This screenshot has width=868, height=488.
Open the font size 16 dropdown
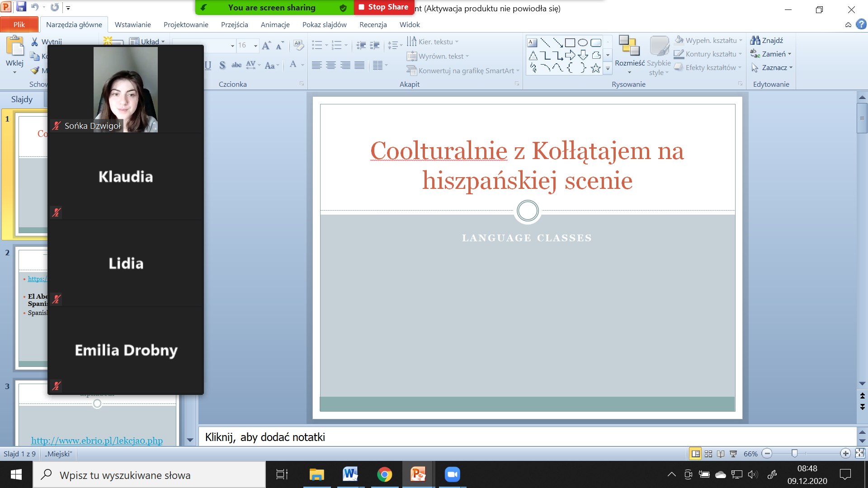255,46
